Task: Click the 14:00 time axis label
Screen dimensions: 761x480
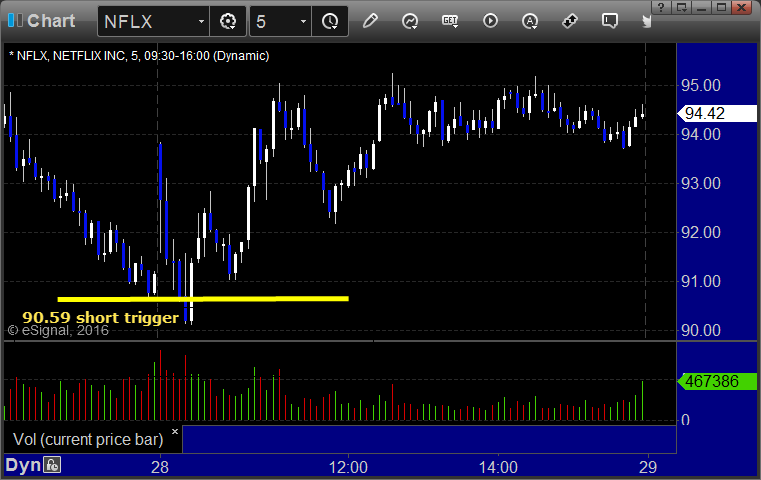Action: coord(498,467)
